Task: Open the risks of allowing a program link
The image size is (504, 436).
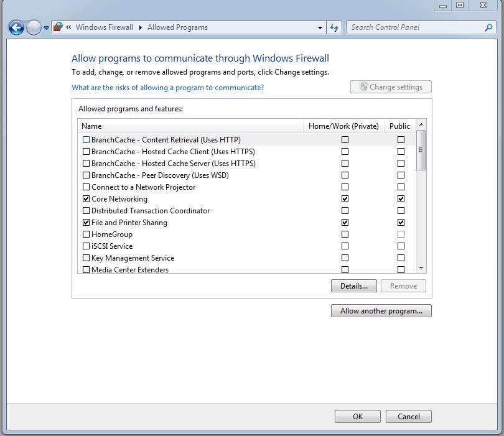Action: coord(167,88)
